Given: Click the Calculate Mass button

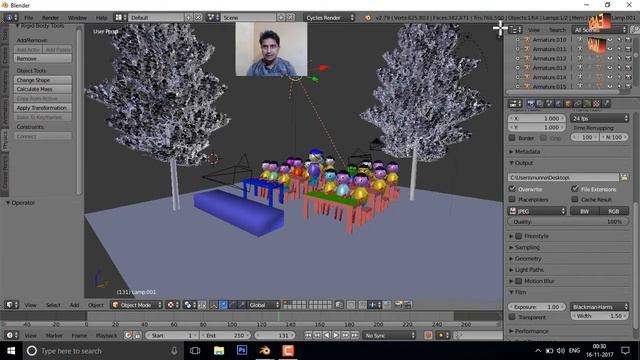Looking at the screenshot, I should click(43, 89).
